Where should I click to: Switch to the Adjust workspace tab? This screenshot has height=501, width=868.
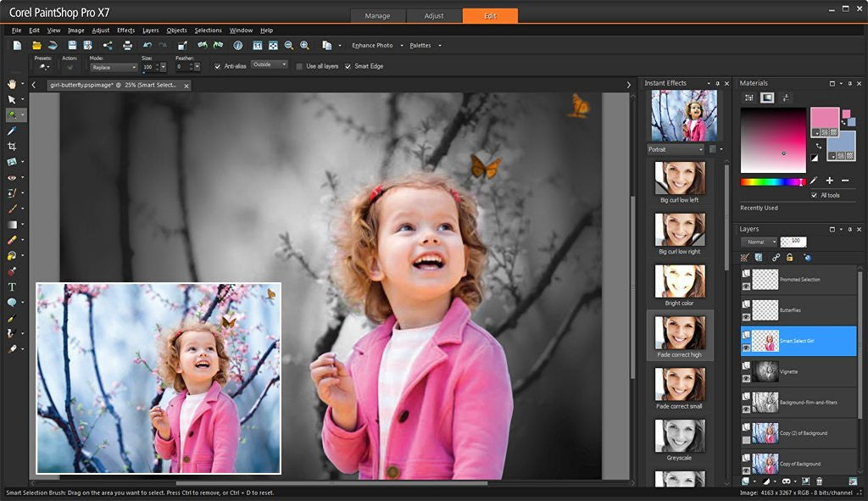434,16
